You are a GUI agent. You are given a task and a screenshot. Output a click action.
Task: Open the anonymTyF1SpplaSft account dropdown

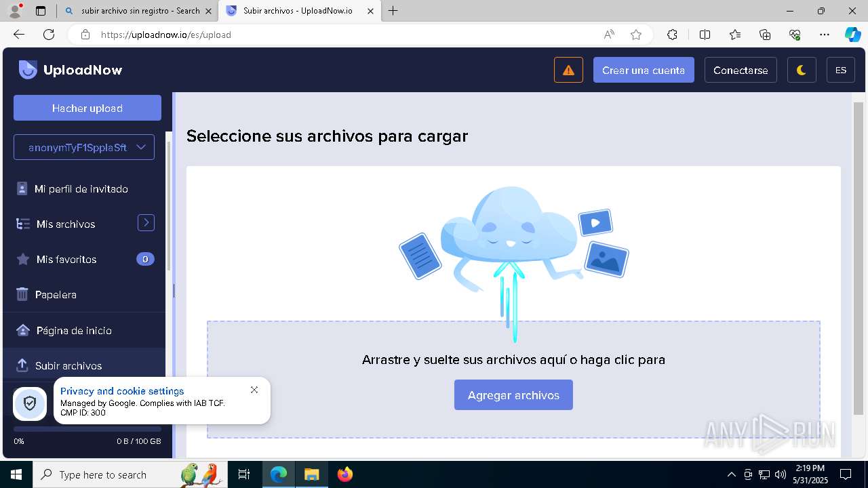point(84,147)
